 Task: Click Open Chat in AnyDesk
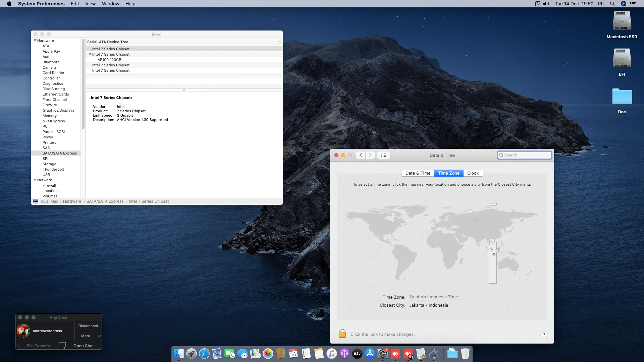(x=83, y=346)
